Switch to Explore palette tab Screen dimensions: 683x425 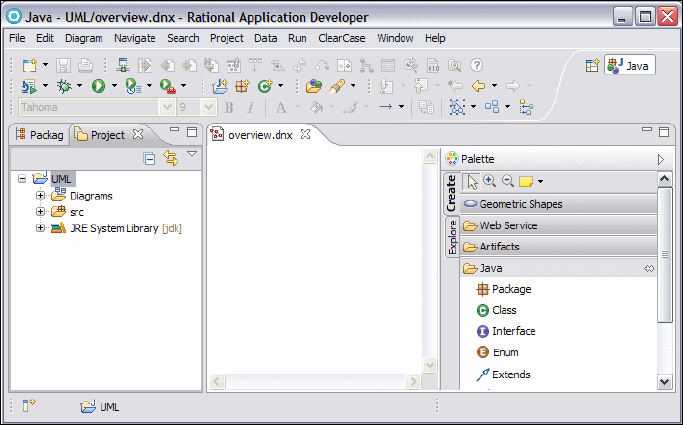(452, 237)
